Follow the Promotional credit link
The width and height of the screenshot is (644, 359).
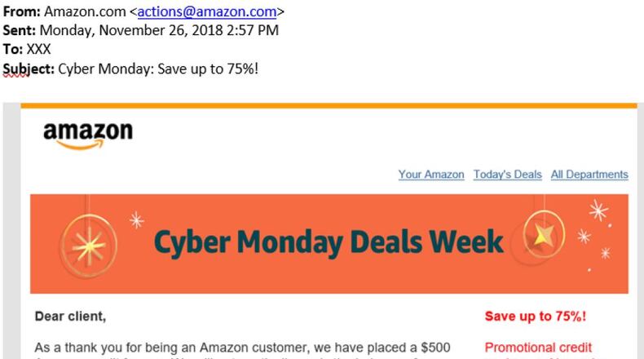[x=538, y=348]
